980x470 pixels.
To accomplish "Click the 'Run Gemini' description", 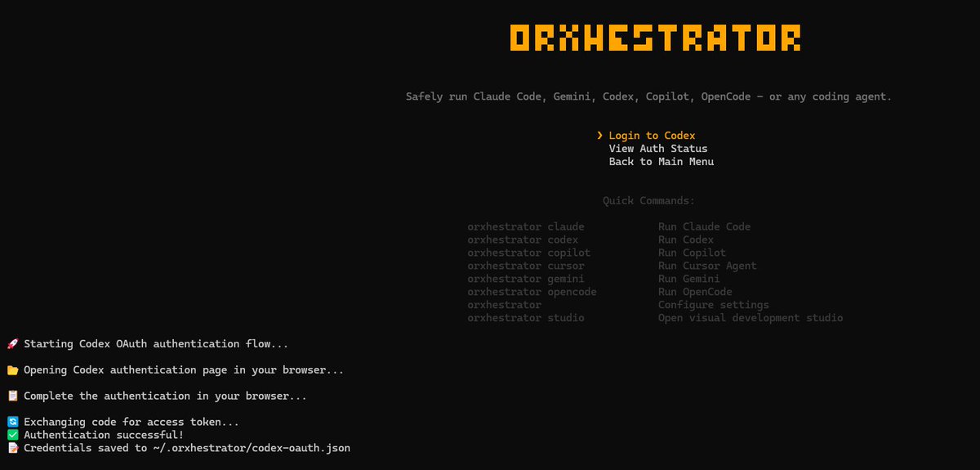I will click(x=689, y=280).
